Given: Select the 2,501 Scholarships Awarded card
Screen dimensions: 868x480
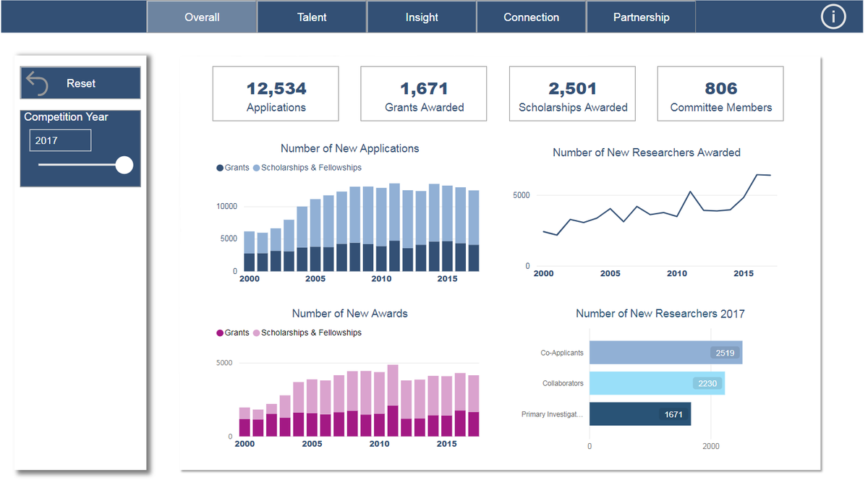Looking at the screenshot, I should [573, 93].
